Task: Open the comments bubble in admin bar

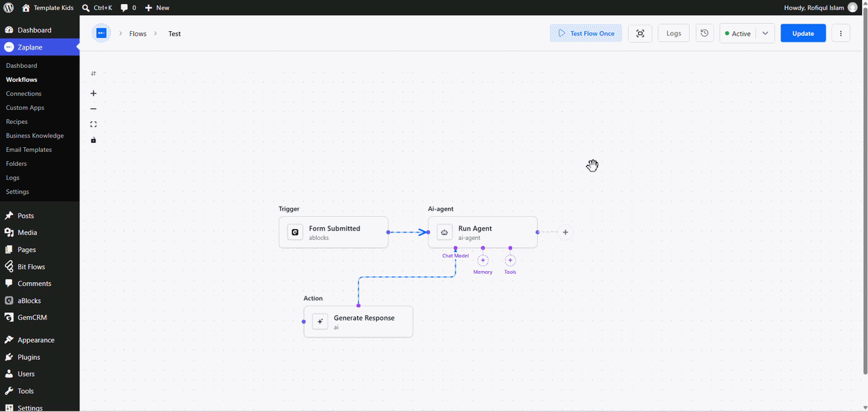Action: (128, 7)
